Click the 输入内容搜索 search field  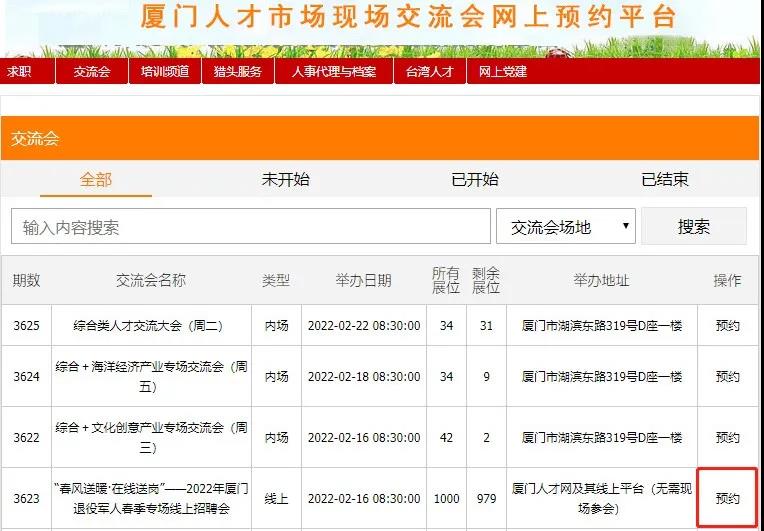tap(250, 227)
